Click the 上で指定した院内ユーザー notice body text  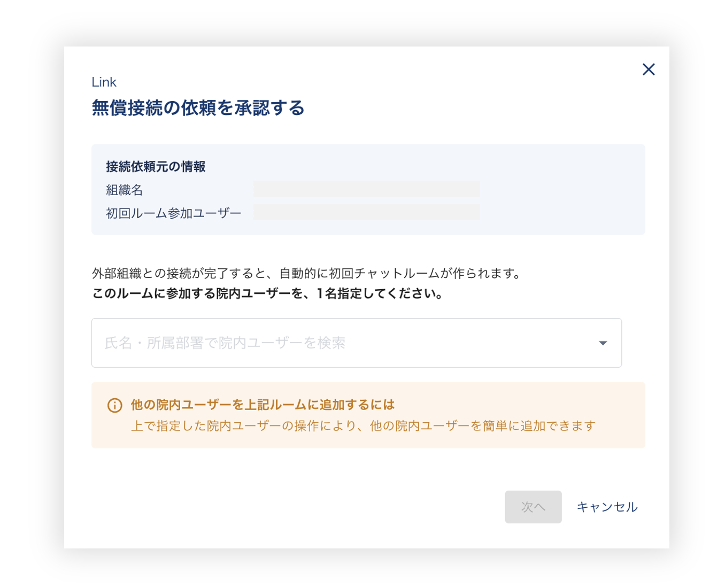(363, 426)
